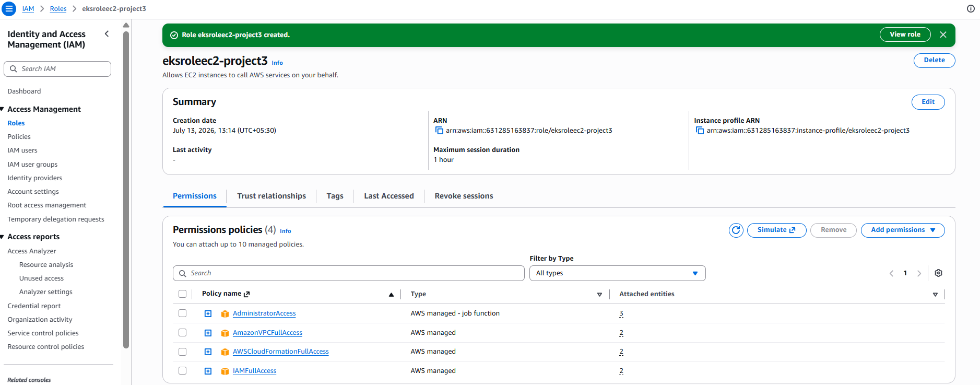Check the AmazonVPCFullAccess row checkbox
Viewport: 980px width, 385px height.
pos(182,333)
